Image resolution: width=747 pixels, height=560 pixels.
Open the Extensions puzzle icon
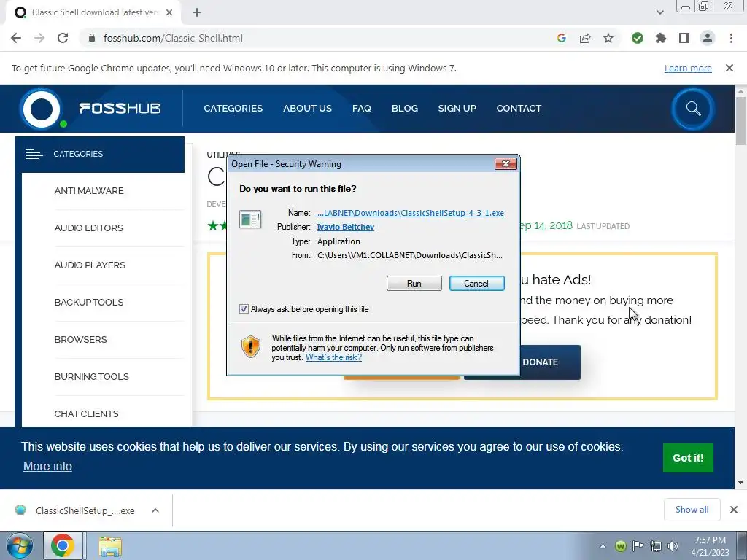661,38
